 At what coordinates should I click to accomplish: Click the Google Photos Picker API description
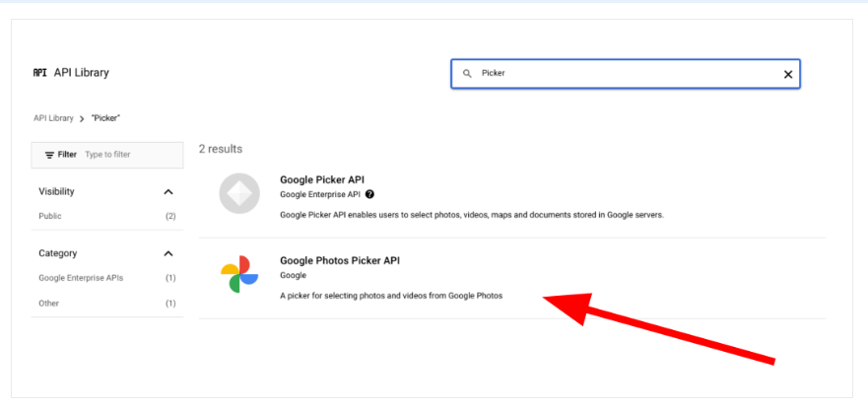tap(391, 296)
